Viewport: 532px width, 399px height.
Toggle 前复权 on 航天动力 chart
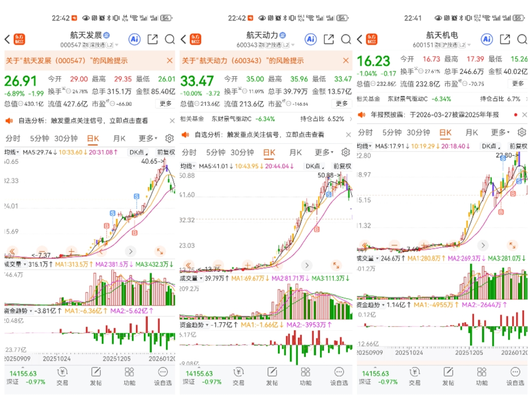[342, 166]
